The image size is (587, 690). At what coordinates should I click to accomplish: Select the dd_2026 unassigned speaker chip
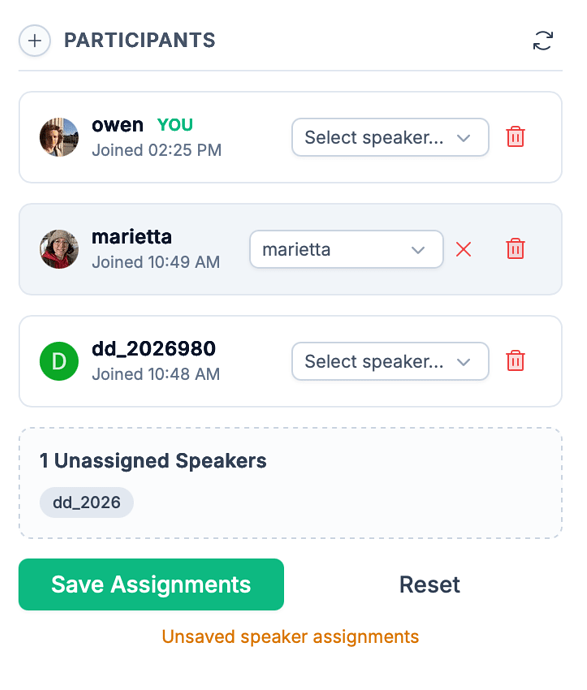click(x=87, y=503)
